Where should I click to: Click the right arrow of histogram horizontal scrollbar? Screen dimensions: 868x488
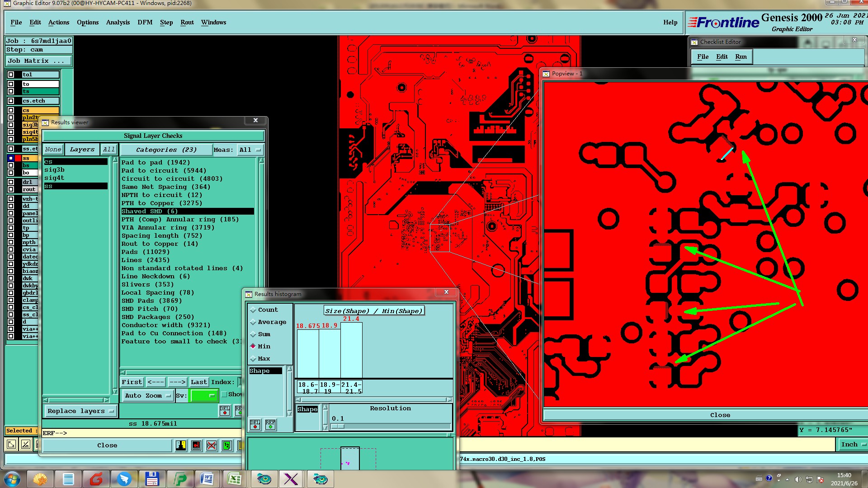(x=449, y=399)
